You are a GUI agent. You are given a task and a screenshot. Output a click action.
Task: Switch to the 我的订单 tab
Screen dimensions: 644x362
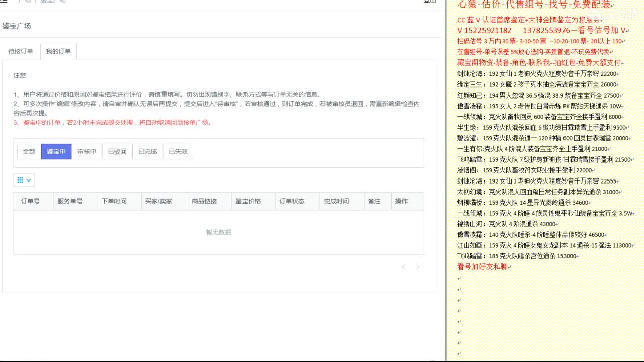pyautogui.click(x=58, y=51)
